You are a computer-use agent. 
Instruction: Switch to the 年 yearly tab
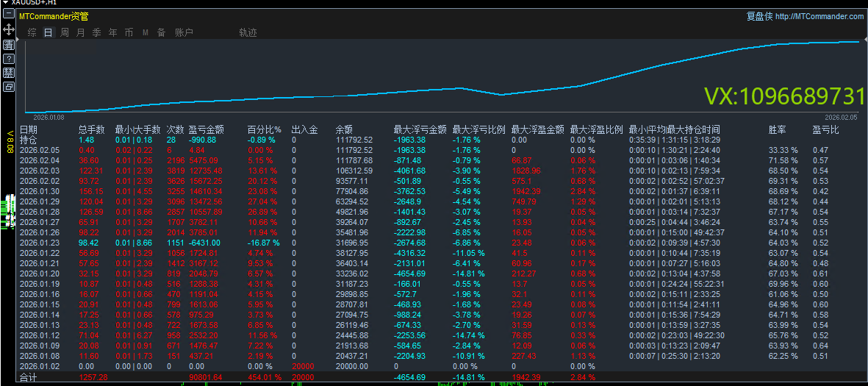click(112, 32)
